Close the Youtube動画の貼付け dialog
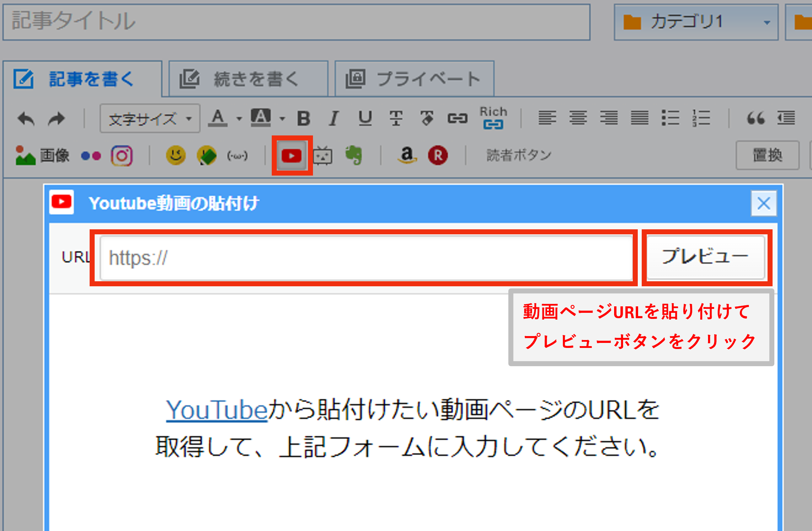This screenshot has height=531, width=812. point(764,204)
